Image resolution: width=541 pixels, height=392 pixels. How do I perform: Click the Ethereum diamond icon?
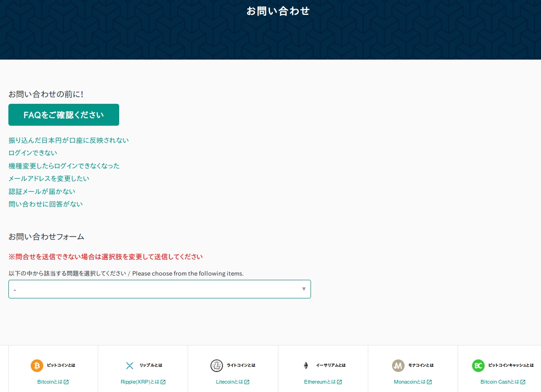pos(306,365)
